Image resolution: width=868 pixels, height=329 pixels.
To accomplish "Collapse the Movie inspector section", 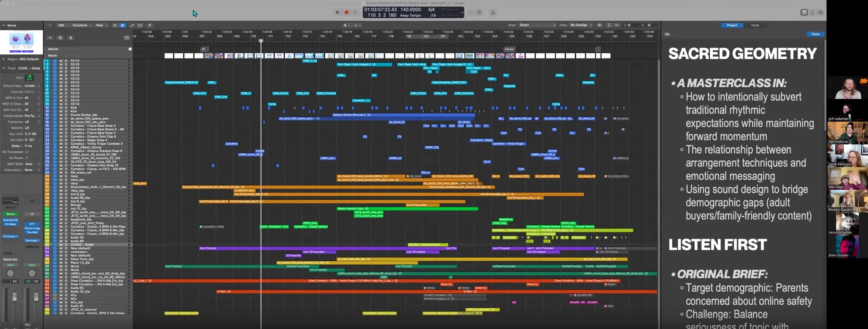I will 3,25.
